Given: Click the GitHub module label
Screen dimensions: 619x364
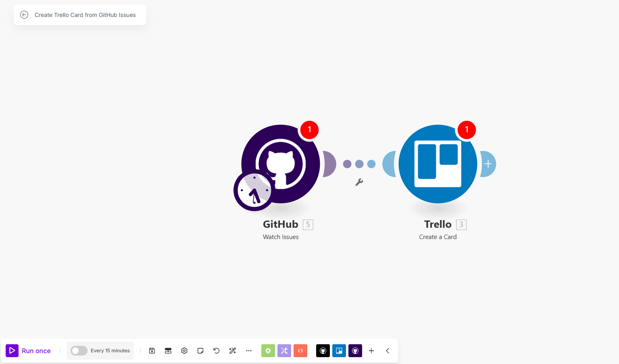Looking at the screenshot, I should pos(281,225).
